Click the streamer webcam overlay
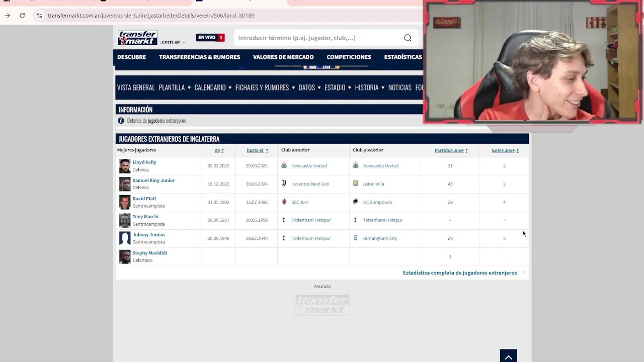The image size is (644, 362). click(533, 61)
